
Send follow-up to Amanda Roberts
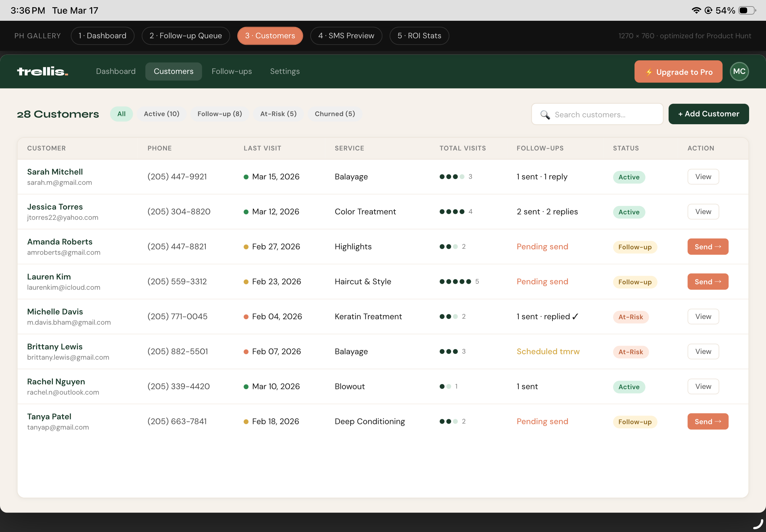point(707,247)
